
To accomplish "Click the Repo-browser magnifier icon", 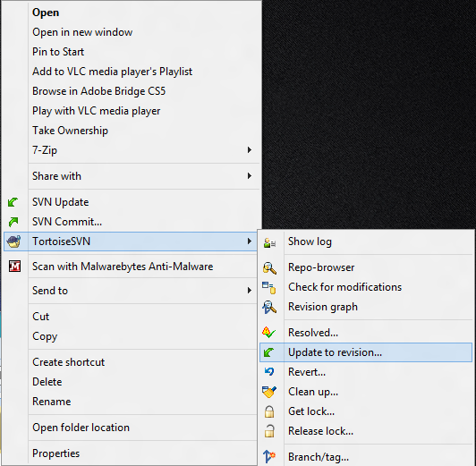I will 269,268.
